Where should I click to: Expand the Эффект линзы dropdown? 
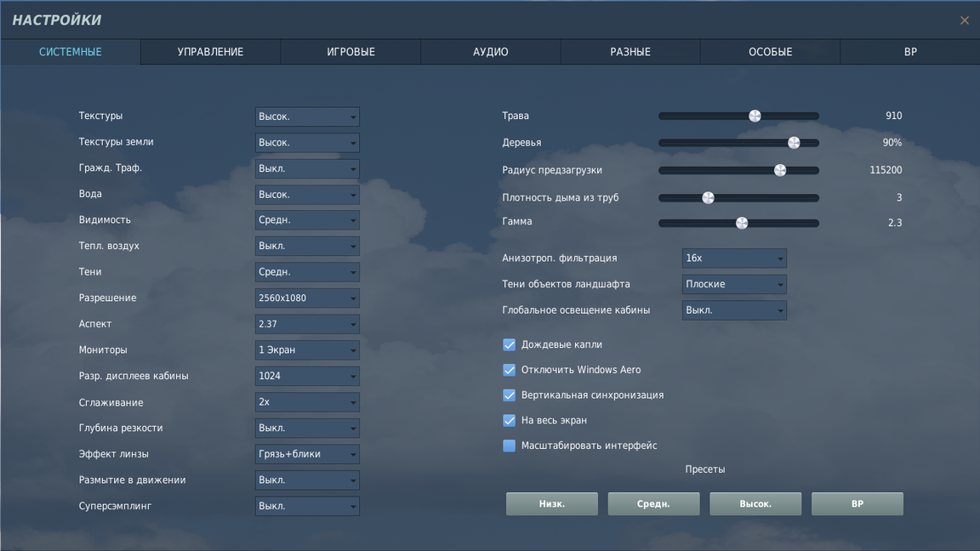point(307,454)
